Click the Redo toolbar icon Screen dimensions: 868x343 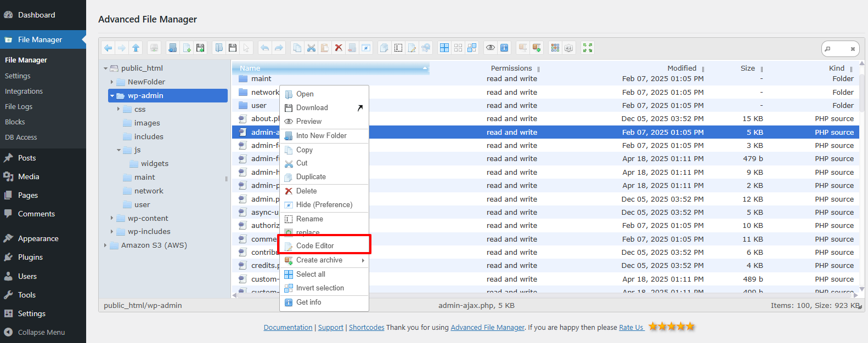pyautogui.click(x=279, y=48)
